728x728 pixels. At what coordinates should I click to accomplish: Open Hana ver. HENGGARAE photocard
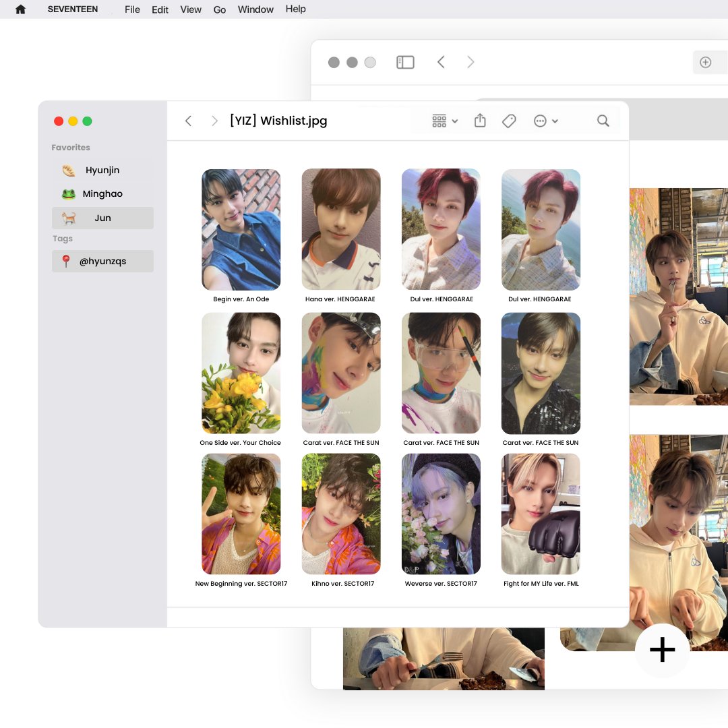341,230
